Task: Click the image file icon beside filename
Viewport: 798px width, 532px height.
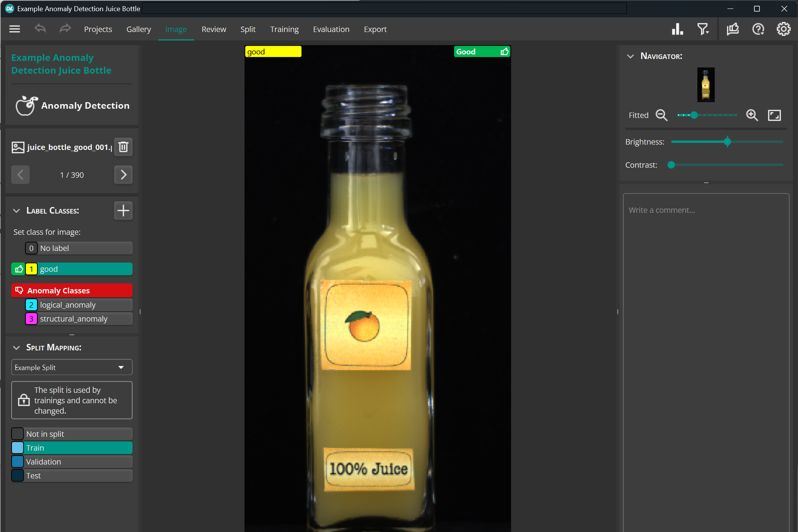Action: (18, 147)
